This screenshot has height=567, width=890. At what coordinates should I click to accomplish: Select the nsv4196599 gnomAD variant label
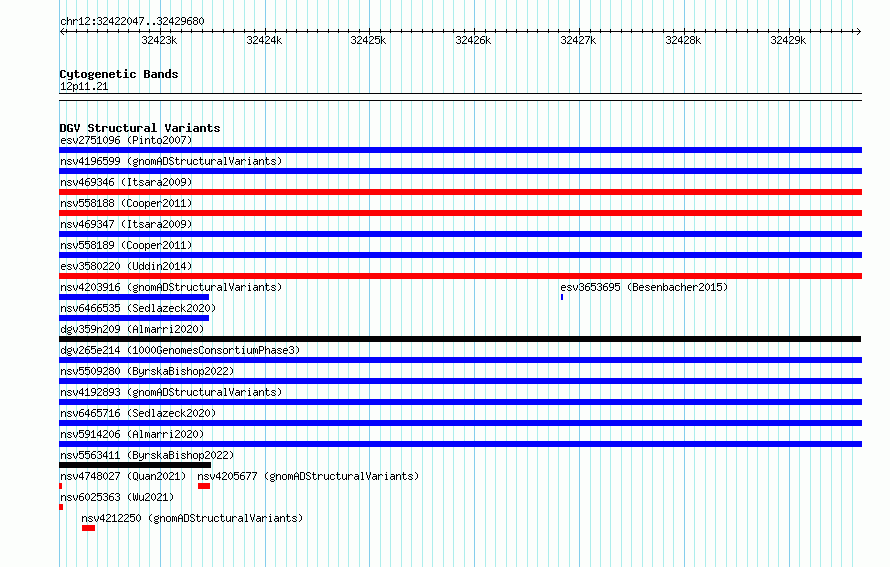[171, 161]
